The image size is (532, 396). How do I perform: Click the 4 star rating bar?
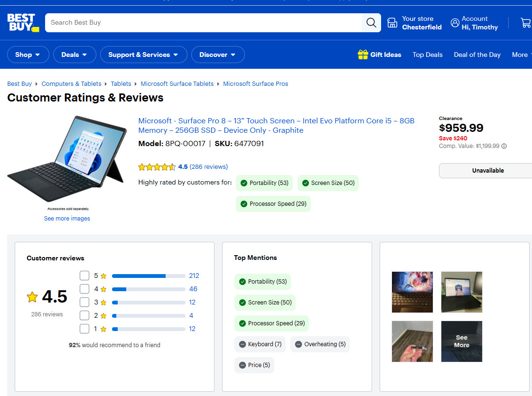click(x=149, y=289)
